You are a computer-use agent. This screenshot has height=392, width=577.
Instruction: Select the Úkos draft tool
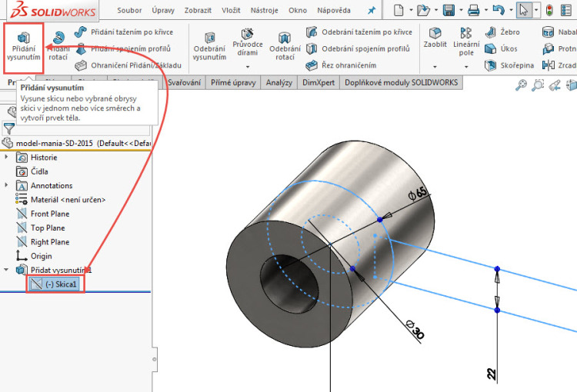coord(501,48)
